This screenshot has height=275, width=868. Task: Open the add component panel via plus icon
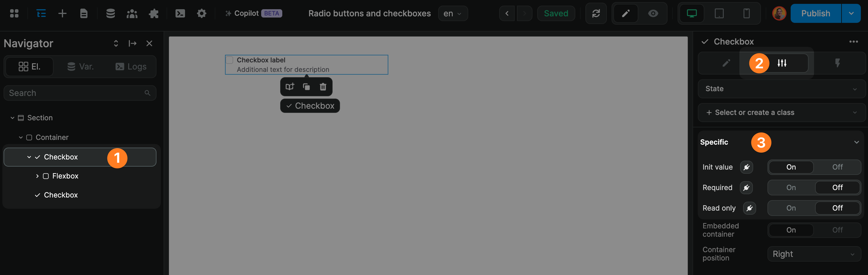click(62, 13)
